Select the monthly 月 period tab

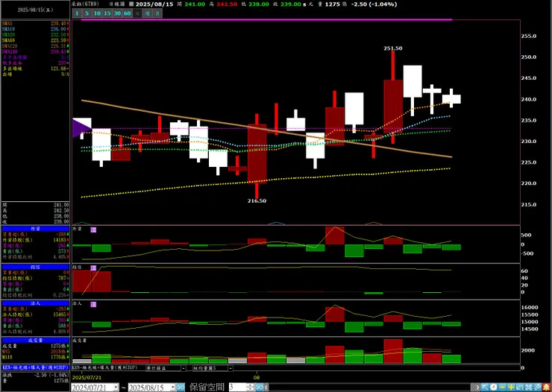coord(158,13)
